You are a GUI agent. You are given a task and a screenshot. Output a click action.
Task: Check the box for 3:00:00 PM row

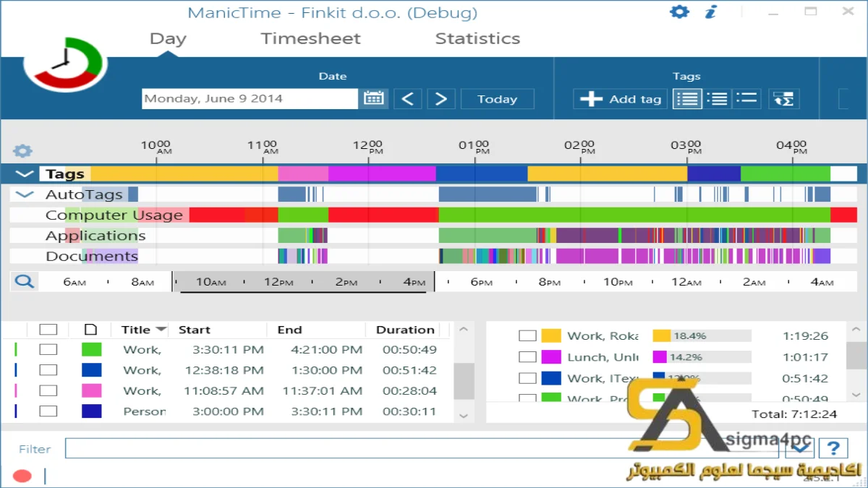coord(48,411)
